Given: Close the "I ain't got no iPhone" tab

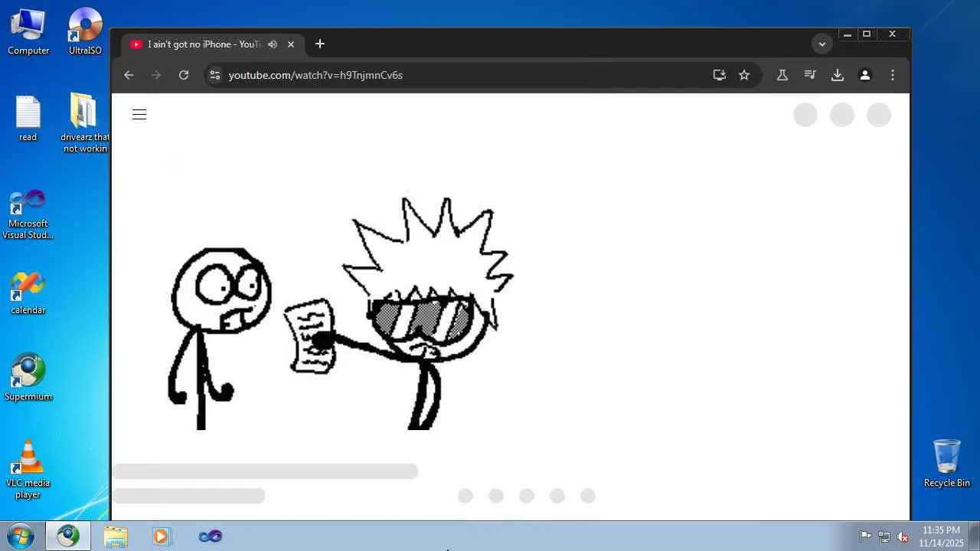Looking at the screenshot, I should [291, 44].
